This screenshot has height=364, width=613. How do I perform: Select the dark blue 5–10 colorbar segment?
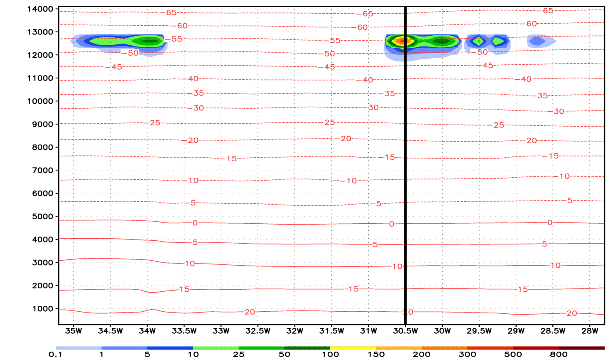pos(170,348)
